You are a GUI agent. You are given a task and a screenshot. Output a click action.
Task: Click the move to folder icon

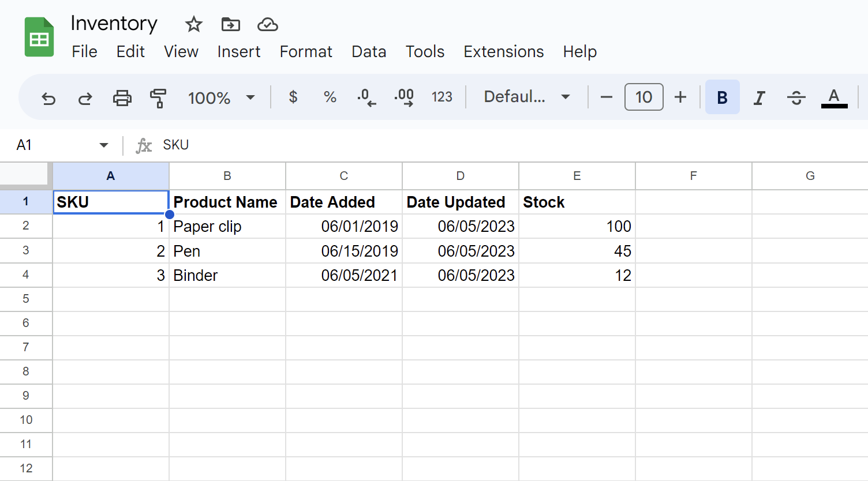230,25
